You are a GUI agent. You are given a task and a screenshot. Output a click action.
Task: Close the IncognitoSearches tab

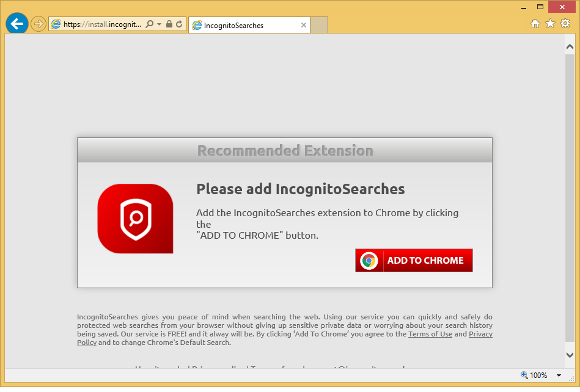pos(304,25)
